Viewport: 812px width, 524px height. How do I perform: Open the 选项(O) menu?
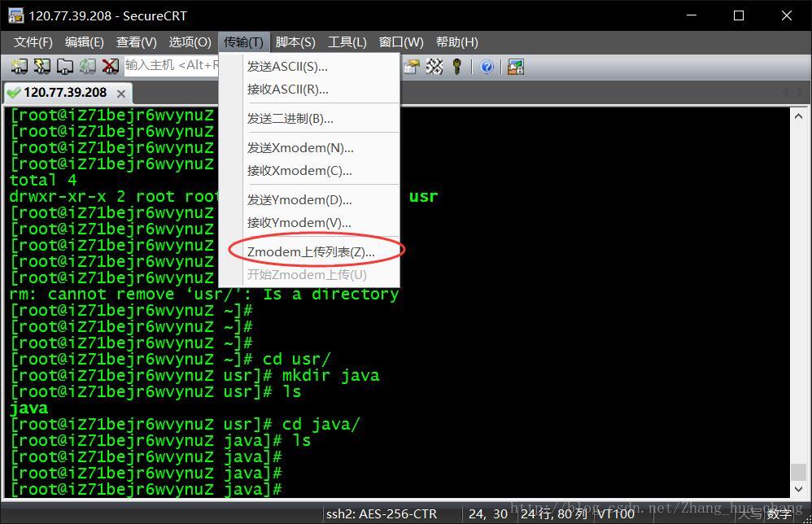(x=190, y=42)
